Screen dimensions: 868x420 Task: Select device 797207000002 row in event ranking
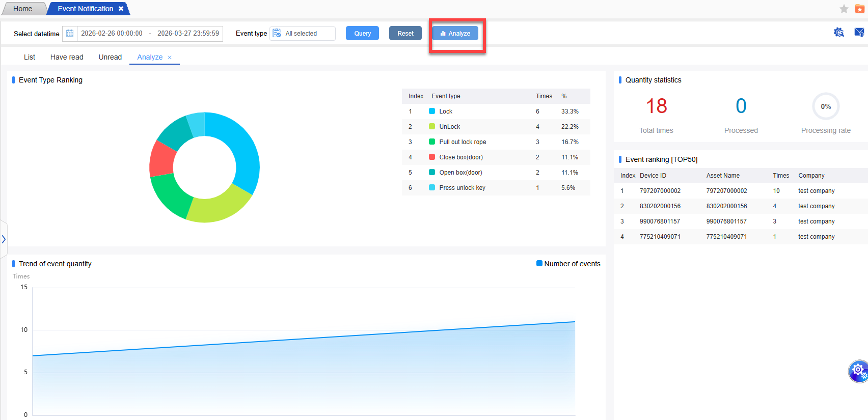pyautogui.click(x=660, y=191)
